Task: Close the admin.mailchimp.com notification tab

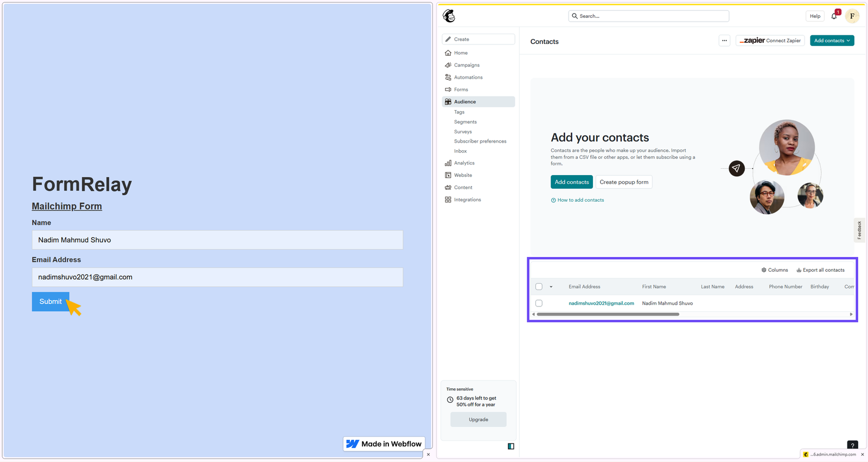Action: point(863,454)
